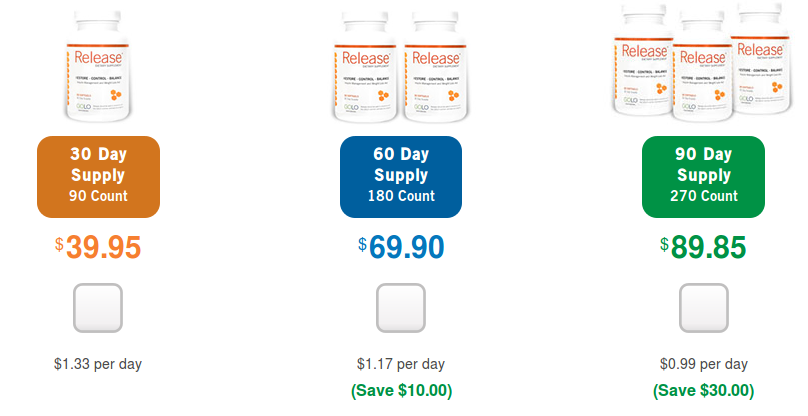
Task: Check the 30 Day Supply checkbox
Action: coord(98,308)
